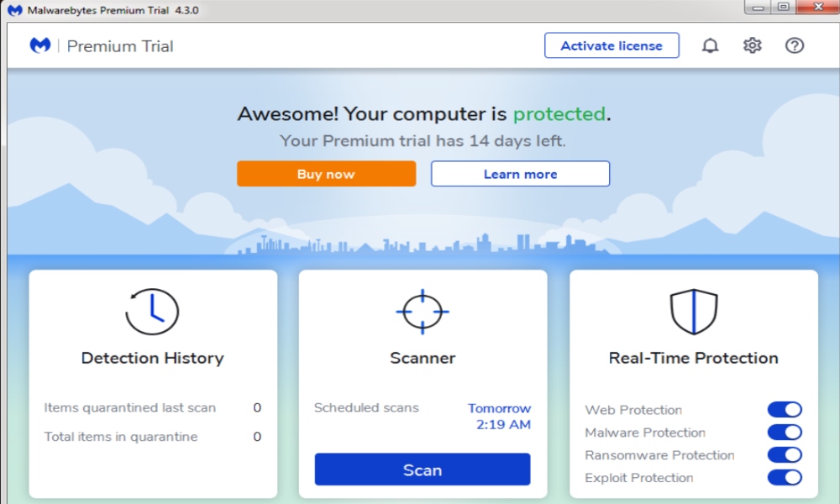Click the Scanner crosshair icon
Image resolution: width=840 pixels, height=504 pixels.
pos(423,312)
